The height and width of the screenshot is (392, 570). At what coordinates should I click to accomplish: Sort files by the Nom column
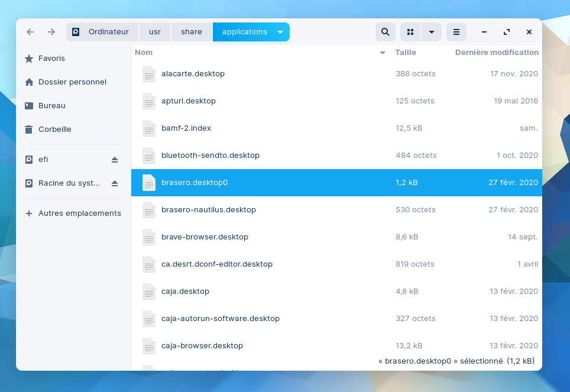(144, 53)
